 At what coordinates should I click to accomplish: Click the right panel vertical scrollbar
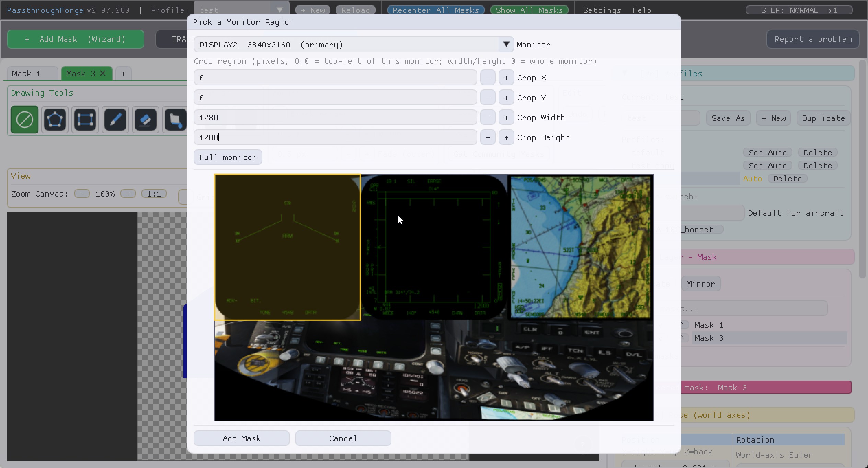863,168
